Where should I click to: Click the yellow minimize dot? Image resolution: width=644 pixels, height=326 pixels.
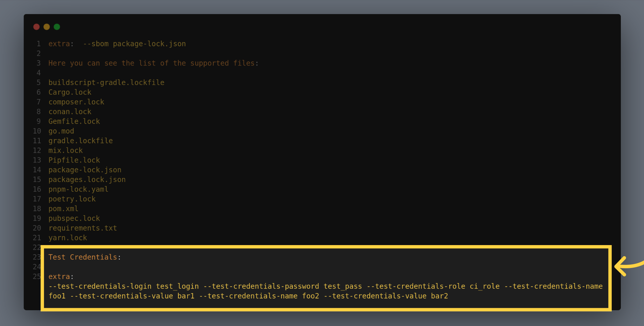[47, 27]
